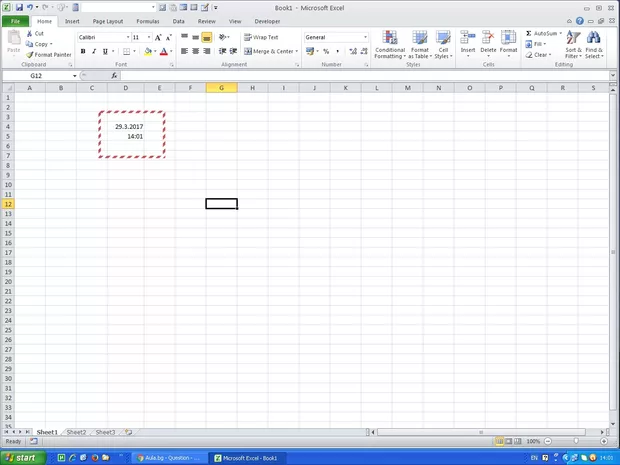This screenshot has height=465, width=620.
Task: Click the Insert Function fx icon
Action: 114,76
